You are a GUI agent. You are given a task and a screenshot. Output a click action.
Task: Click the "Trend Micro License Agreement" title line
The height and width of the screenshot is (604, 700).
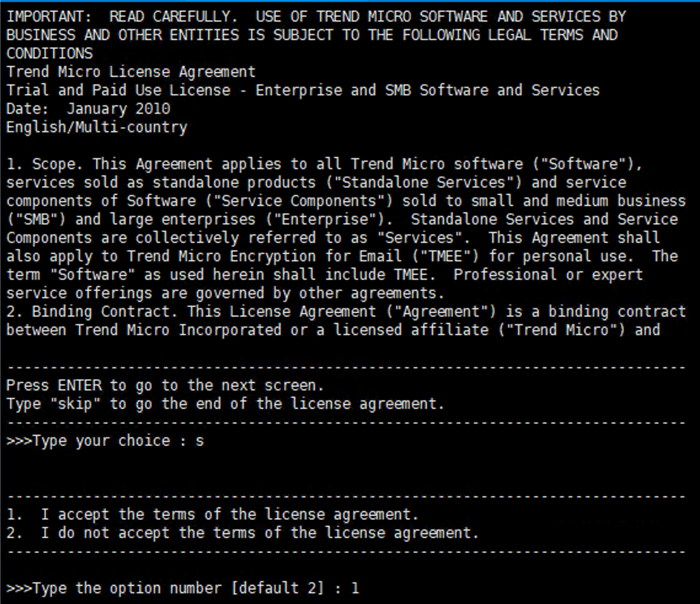[130, 72]
